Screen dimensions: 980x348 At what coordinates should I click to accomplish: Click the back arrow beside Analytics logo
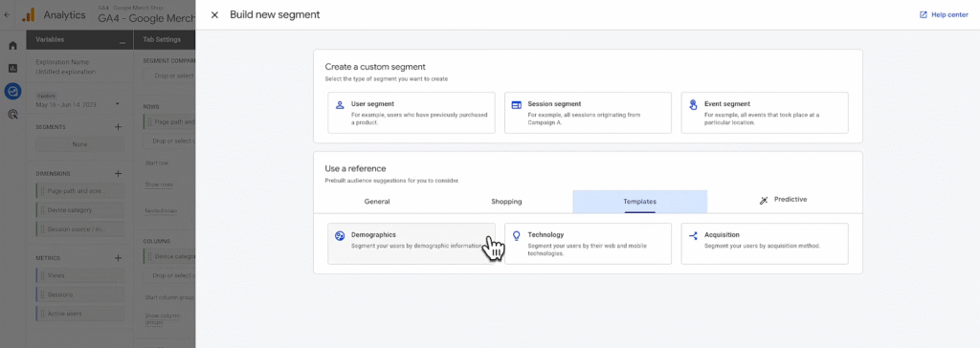[7, 15]
